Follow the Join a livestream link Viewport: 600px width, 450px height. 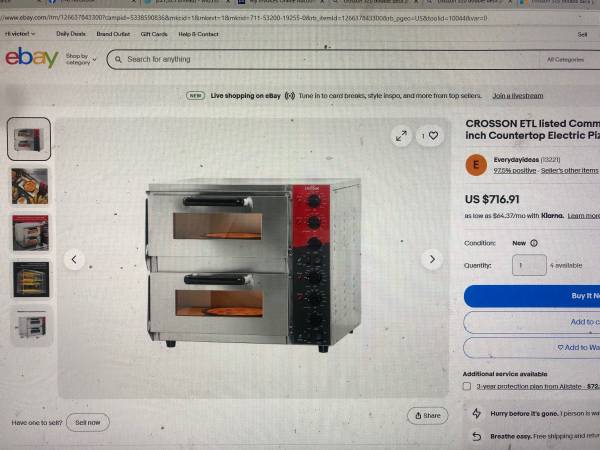[x=518, y=96]
